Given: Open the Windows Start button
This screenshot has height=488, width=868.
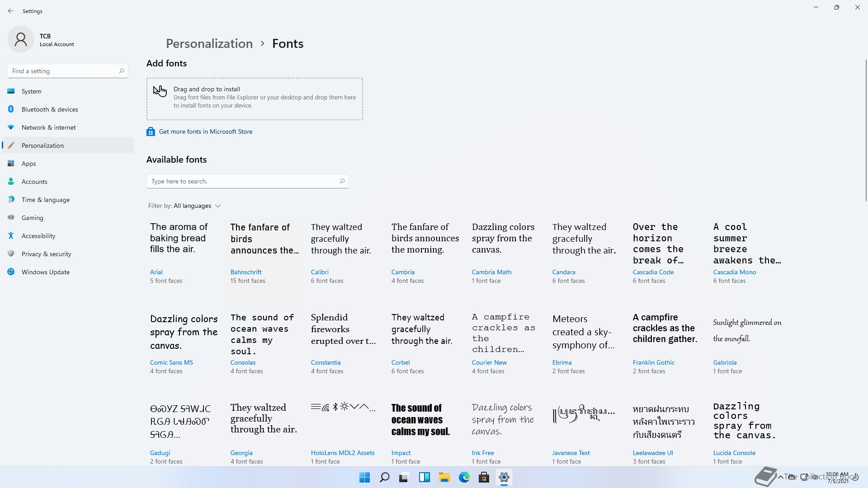Looking at the screenshot, I should point(364,477).
